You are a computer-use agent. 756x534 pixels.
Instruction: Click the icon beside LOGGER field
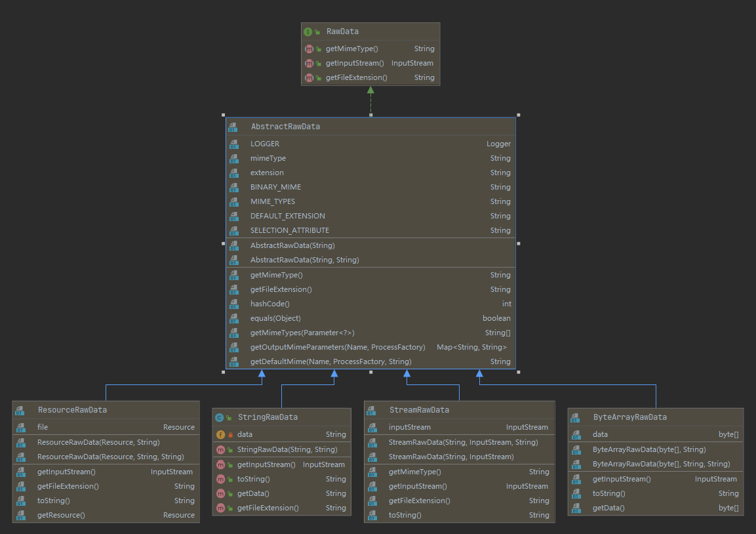pos(233,144)
